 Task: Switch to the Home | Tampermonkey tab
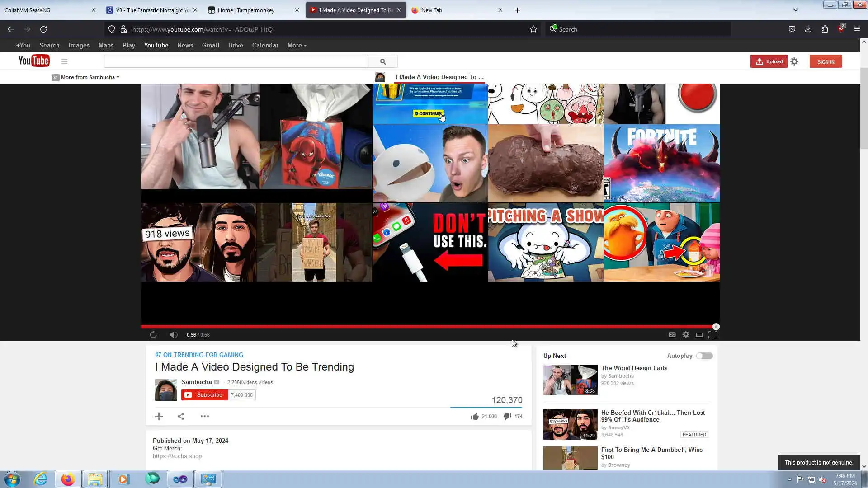(246, 10)
